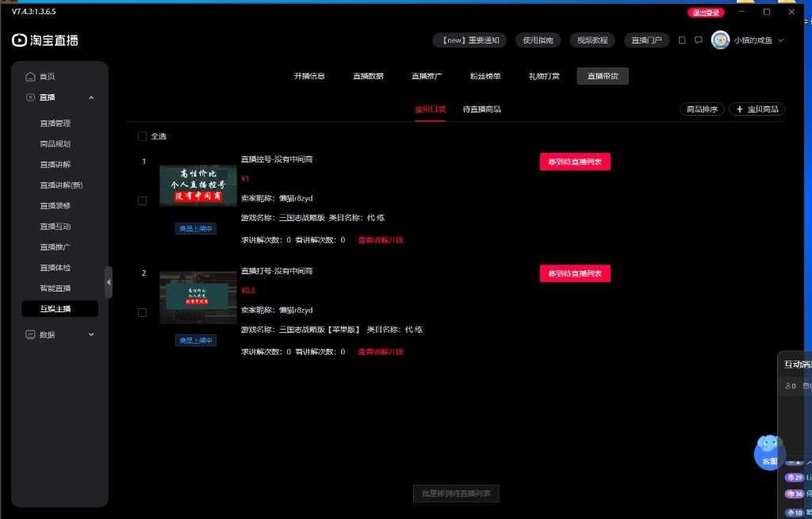This screenshot has width=812, height=519.
Task: Check the box for 直播打号-没有中间商 item
Action: coord(142,312)
